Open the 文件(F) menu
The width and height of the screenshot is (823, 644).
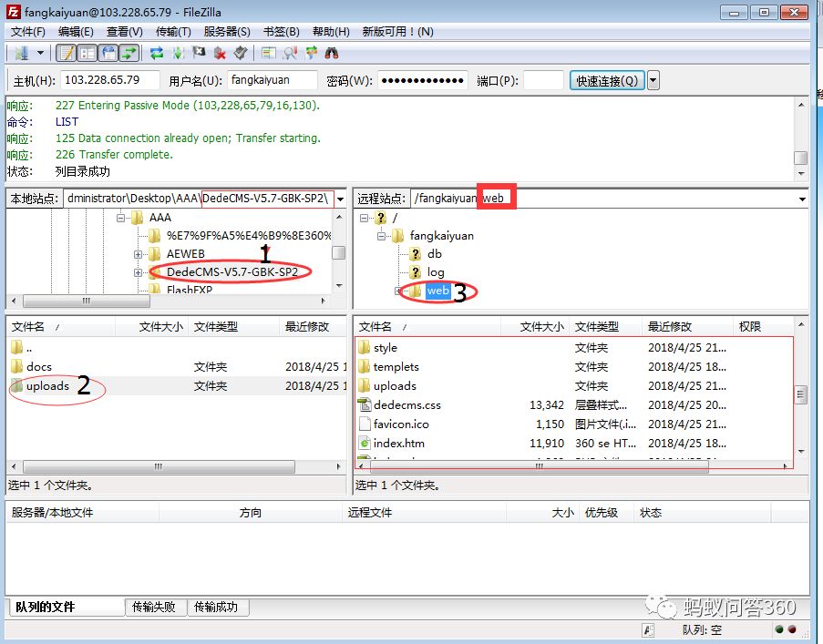pyautogui.click(x=28, y=32)
